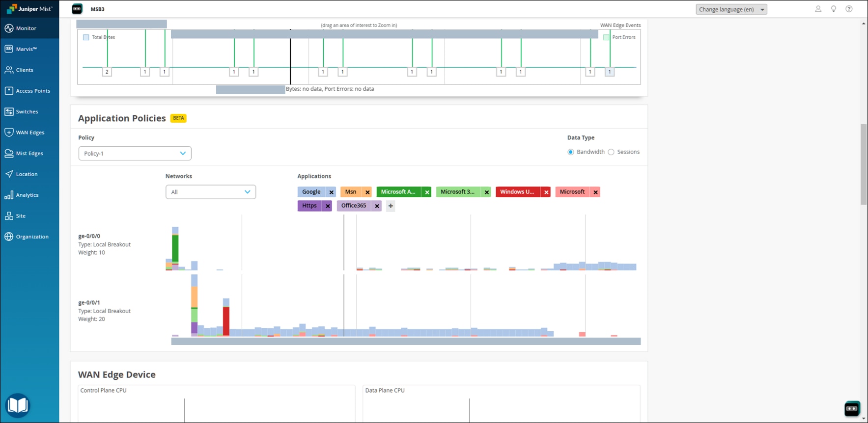
Task: Click the tall green bar in ge-0/0/0 chart
Action: 175,249
